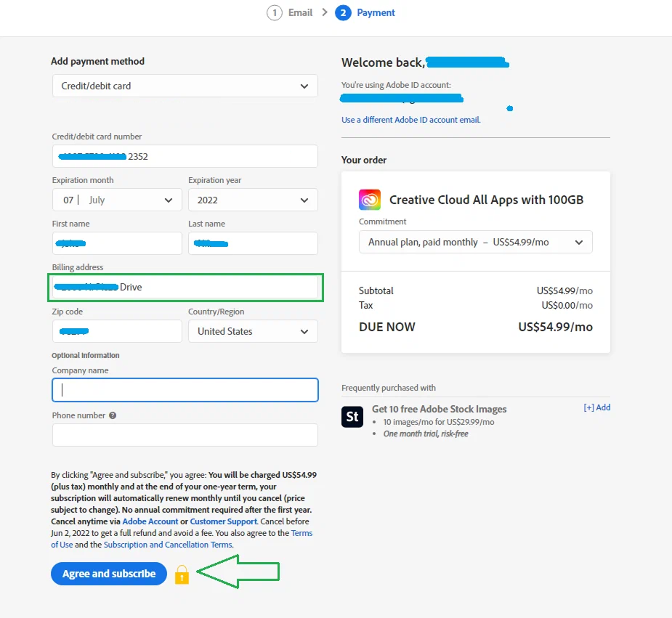Open the Customer Support link

224,521
